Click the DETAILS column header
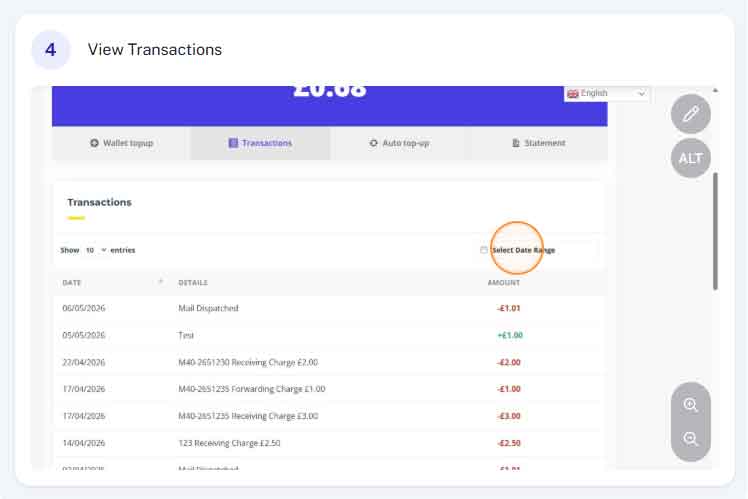748x499 pixels. click(193, 283)
